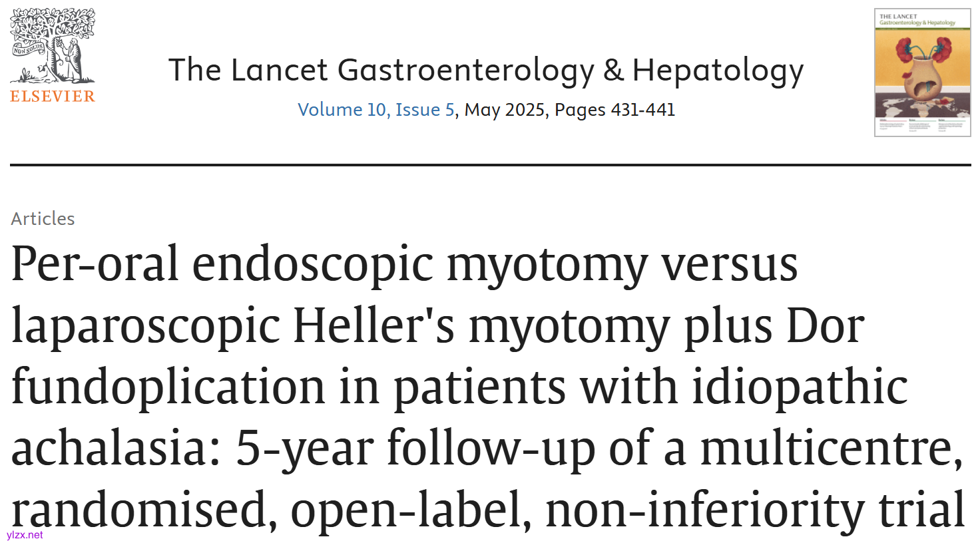The height and width of the screenshot is (545, 980).
Task: Click the footer text on the cover thumbnail
Action: point(922,125)
